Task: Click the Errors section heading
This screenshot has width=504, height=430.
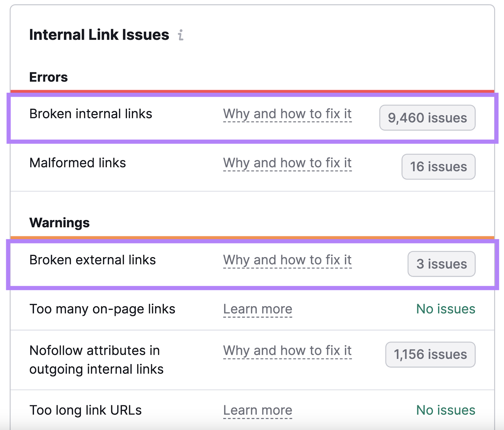Action: coord(49,77)
